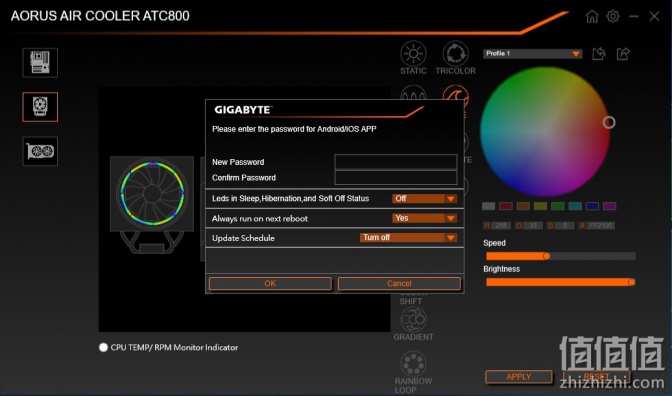672x396 pixels.
Task: Open settings via the gear icon
Action: coord(613,16)
